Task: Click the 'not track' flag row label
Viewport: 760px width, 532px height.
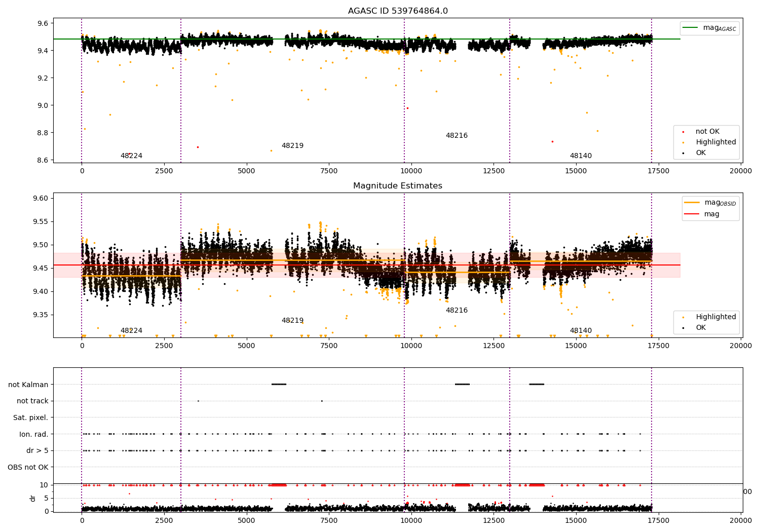Action: click(32, 401)
